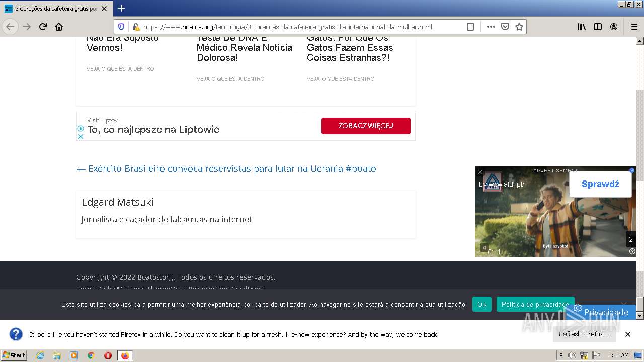644x362 pixels.
Task: Open Política de privacidade button
Action: coord(535,304)
